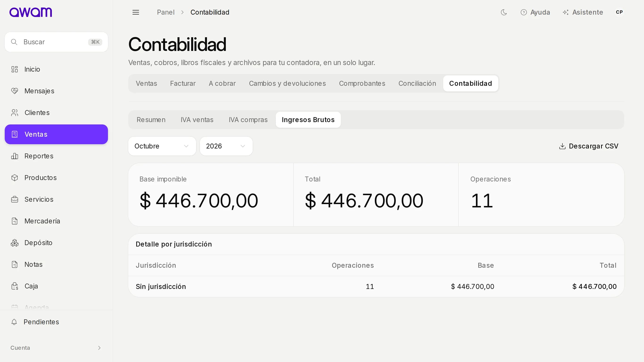Image resolution: width=644 pixels, height=362 pixels.
Task: Switch to the Facturar tab
Action: [x=183, y=83]
